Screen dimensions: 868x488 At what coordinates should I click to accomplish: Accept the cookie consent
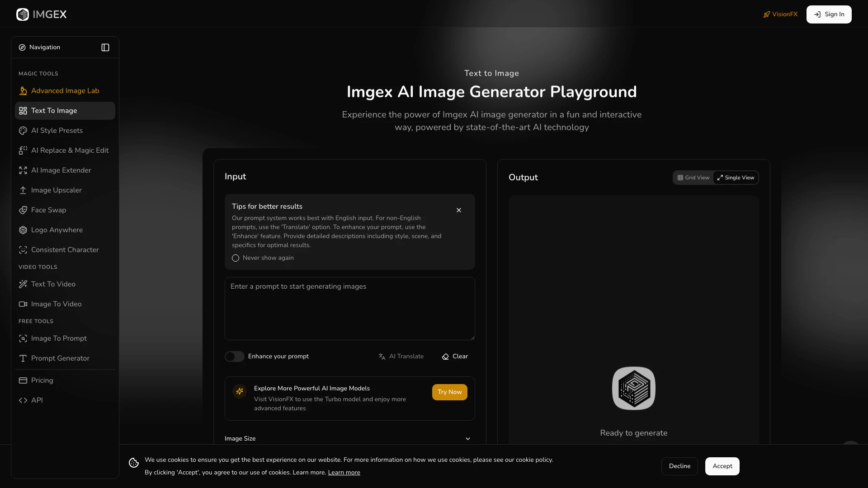click(x=722, y=466)
